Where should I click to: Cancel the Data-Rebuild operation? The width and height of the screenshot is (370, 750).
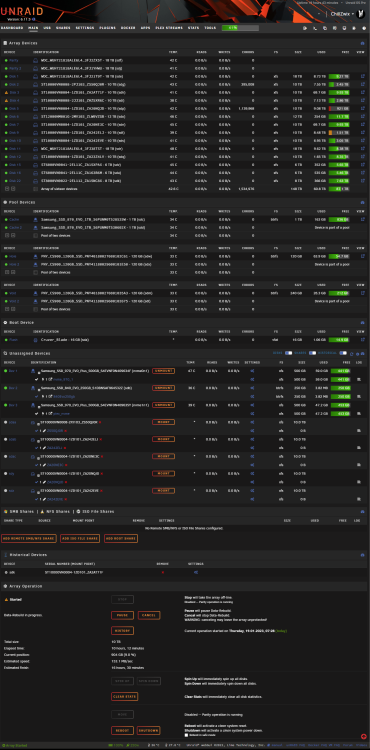pyautogui.click(x=149, y=615)
